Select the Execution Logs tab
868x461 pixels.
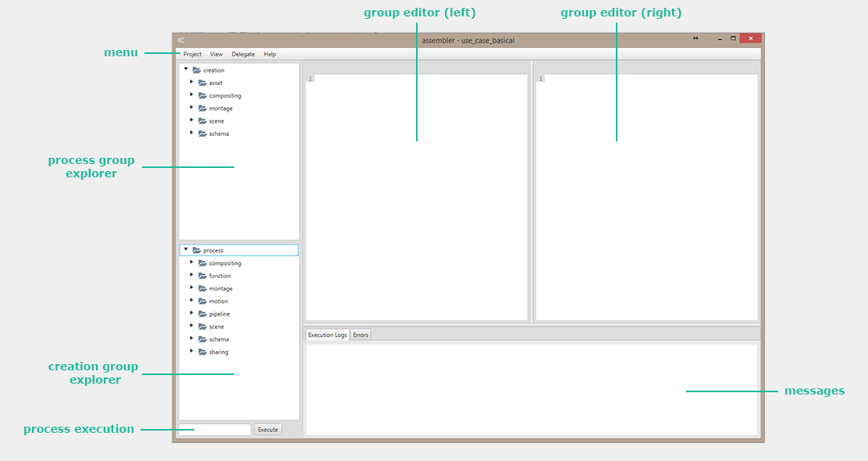click(x=327, y=335)
